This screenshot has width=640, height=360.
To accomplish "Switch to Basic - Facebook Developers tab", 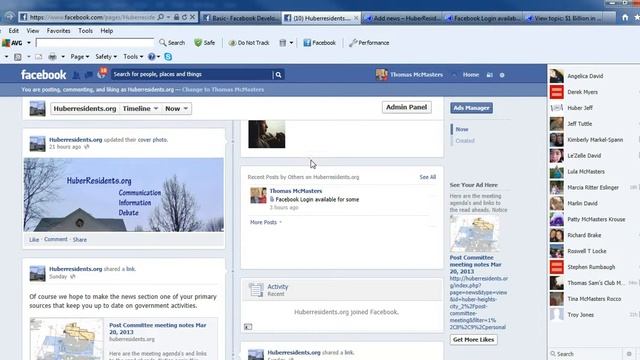I will pos(240,18).
